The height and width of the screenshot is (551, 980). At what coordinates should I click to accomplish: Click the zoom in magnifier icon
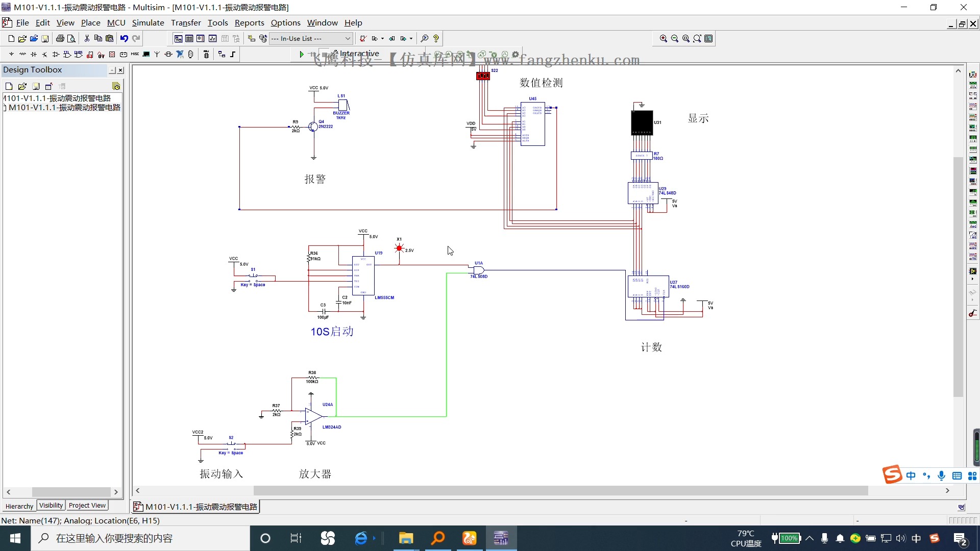point(663,38)
